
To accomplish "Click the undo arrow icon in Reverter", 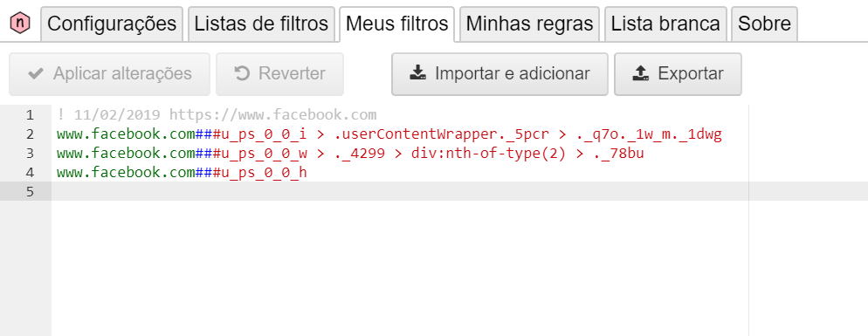I will [x=243, y=73].
